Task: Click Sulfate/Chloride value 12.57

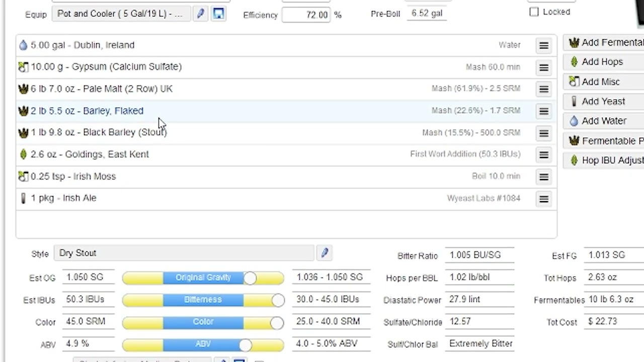Action: pyautogui.click(x=479, y=322)
